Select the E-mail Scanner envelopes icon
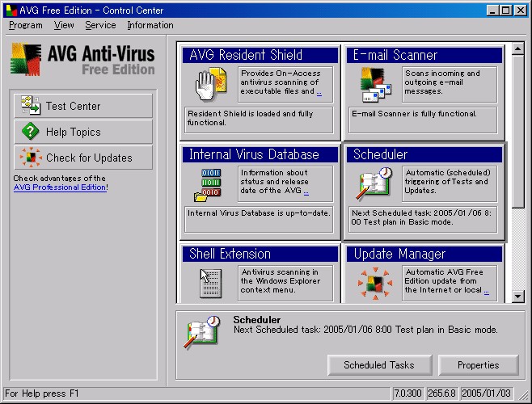 click(x=376, y=85)
